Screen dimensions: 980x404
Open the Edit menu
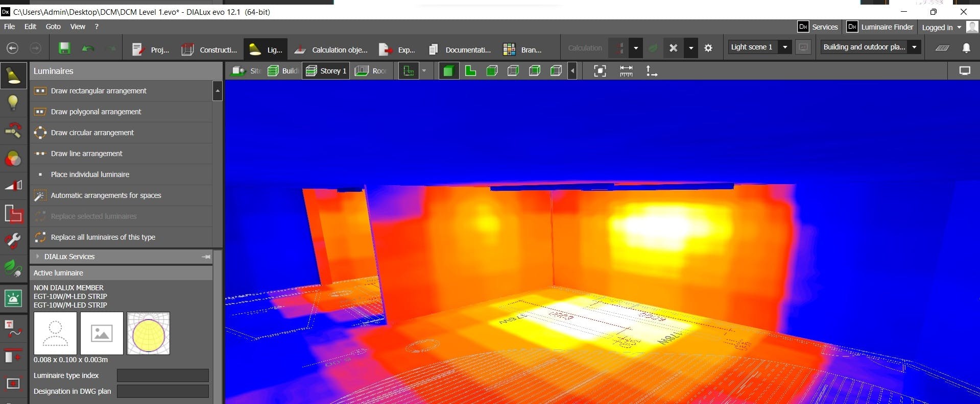pyautogui.click(x=30, y=27)
